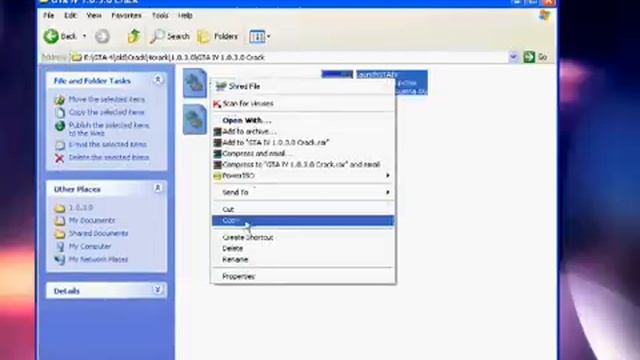The width and height of the screenshot is (640, 360).
Task: Toggle the Folders pane button
Action: click(x=218, y=36)
